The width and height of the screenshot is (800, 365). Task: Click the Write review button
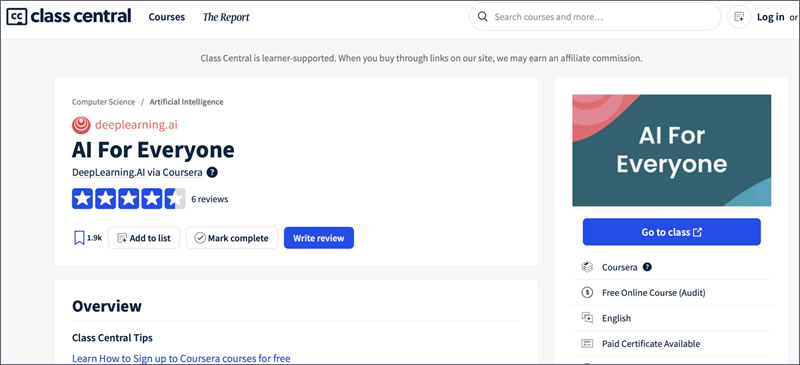319,238
